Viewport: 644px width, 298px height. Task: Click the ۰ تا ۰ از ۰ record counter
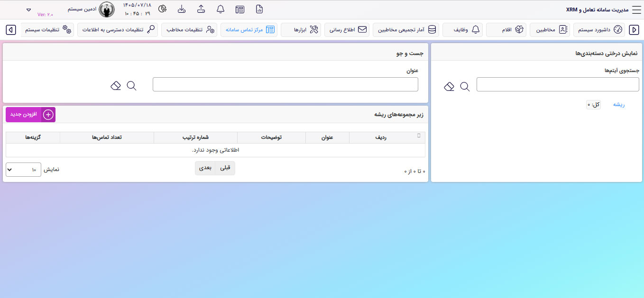click(414, 171)
